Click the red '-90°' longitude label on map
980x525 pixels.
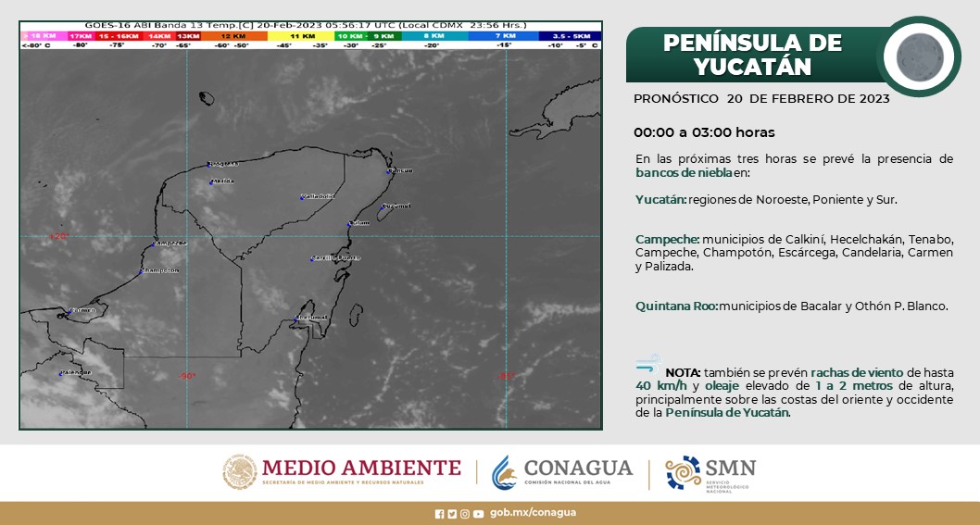[187, 376]
